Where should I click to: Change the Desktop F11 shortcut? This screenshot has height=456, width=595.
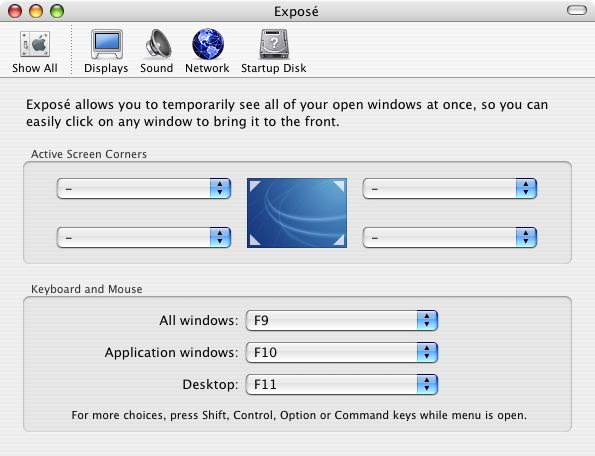pos(342,385)
